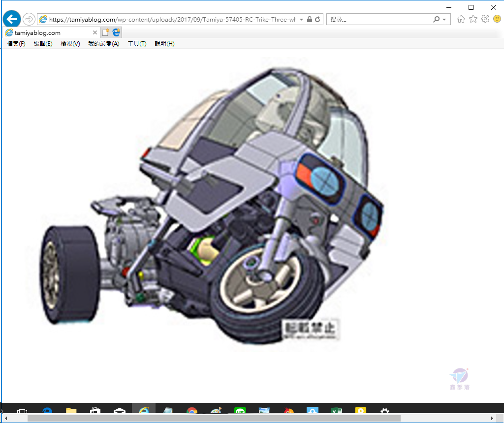
Task: Open favorites via the star icon
Action: 473,19
